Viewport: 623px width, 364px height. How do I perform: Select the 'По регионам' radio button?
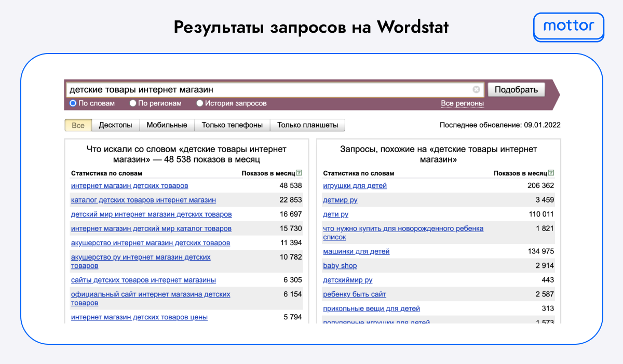133,103
